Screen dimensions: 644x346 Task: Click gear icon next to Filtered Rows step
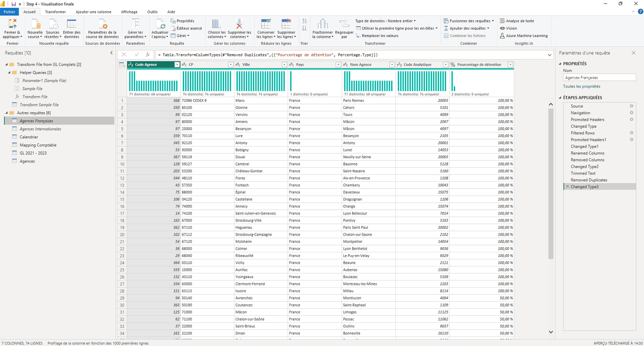(631, 133)
